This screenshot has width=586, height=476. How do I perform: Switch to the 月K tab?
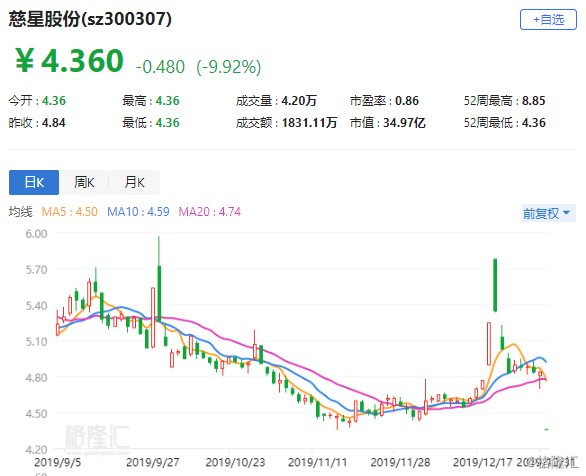[x=135, y=182]
